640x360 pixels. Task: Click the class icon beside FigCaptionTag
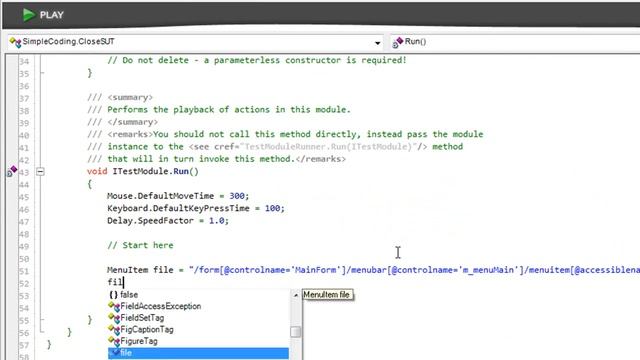114,329
